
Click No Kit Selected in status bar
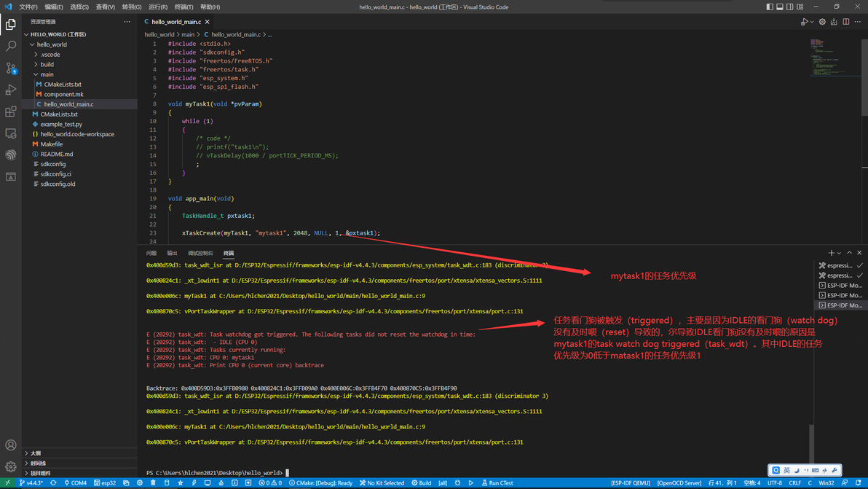pyautogui.click(x=382, y=483)
